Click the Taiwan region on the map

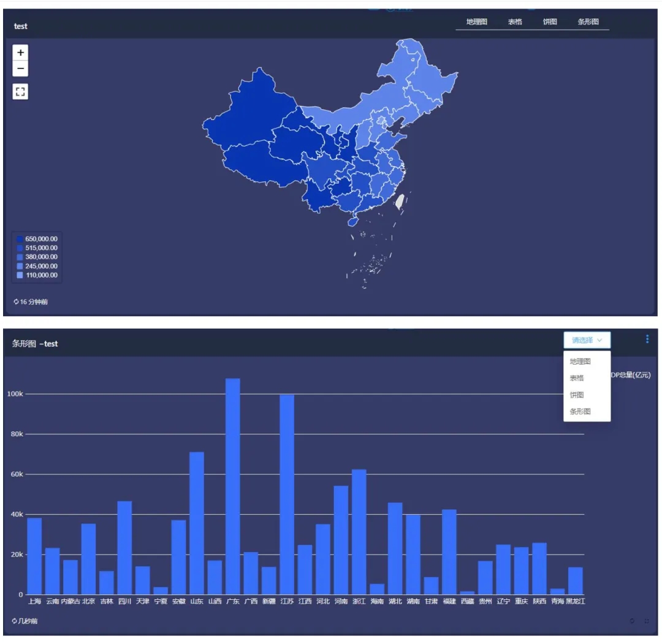[x=400, y=202]
